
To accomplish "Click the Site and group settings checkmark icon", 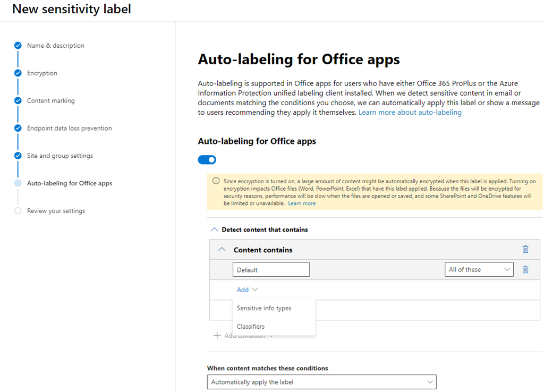I will click(18, 156).
